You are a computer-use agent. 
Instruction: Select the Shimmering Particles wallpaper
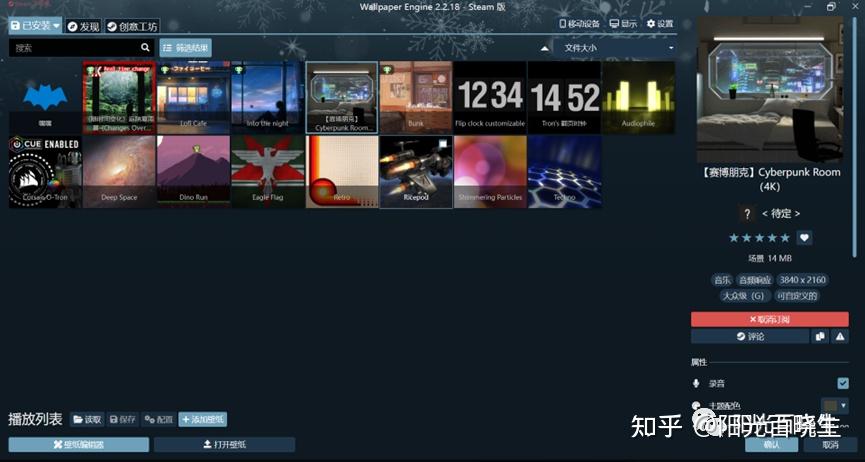tap(490, 172)
